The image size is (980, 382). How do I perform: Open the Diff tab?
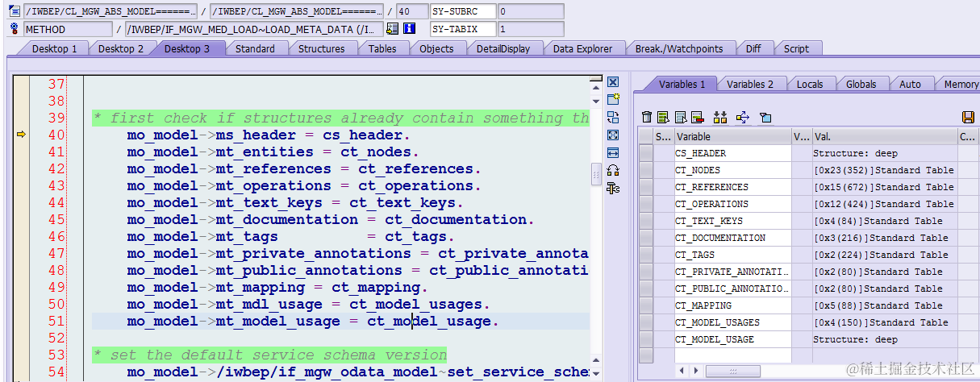click(x=753, y=48)
